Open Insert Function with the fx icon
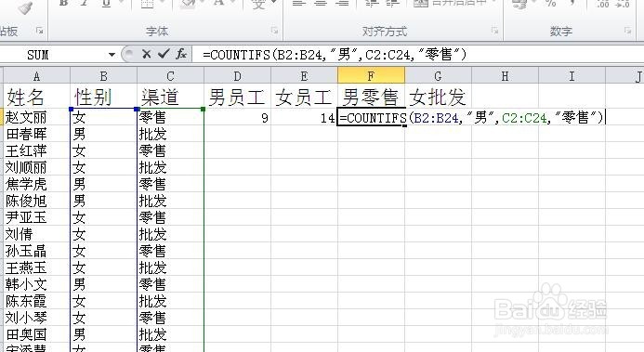The image size is (644, 352). pos(180,54)
